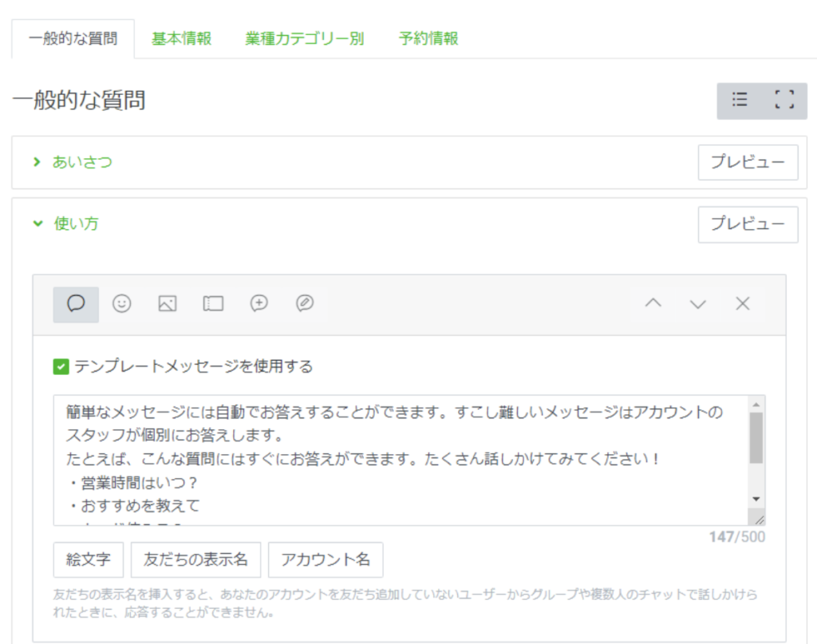Image resolution: width=817 pixels, height=644 pixels.
Task: Collapse the 使い方 section
Action: [76, 224]
